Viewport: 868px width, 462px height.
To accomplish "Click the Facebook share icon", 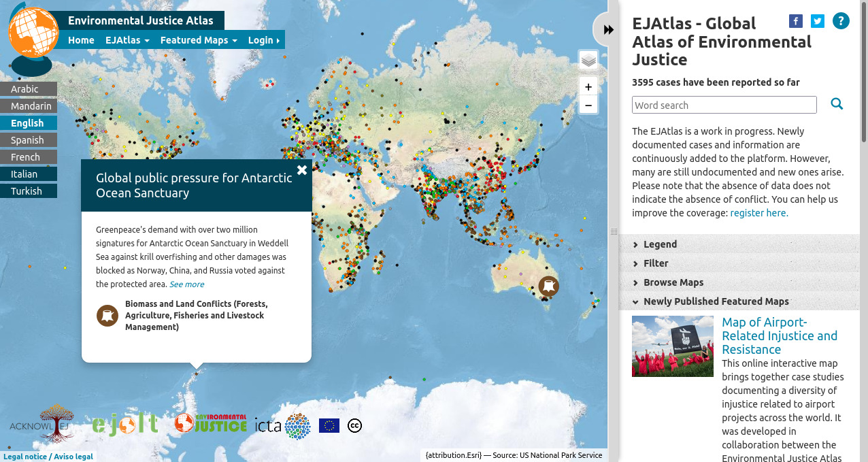I will point(795,21).
